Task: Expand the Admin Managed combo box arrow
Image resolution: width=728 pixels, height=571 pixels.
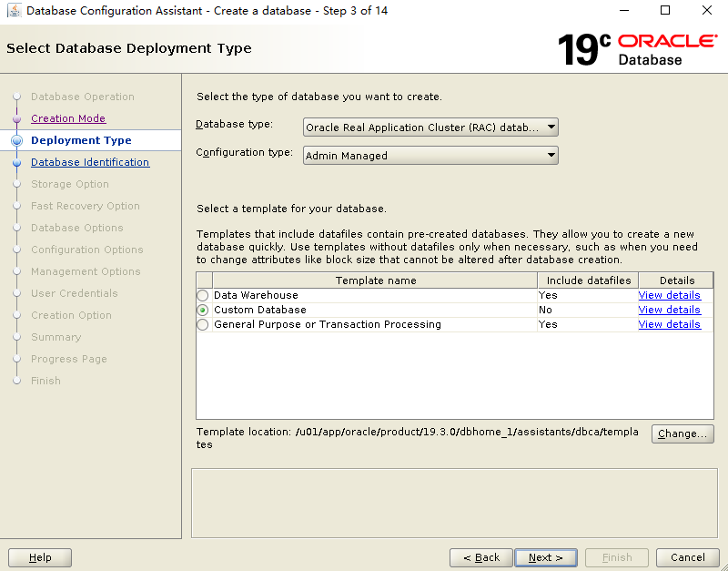Action: (550, 155)
